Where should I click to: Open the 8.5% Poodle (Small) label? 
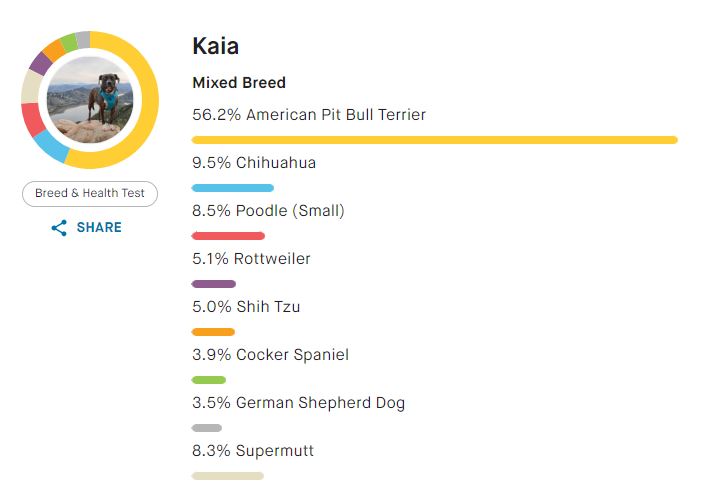pos(268,211)
